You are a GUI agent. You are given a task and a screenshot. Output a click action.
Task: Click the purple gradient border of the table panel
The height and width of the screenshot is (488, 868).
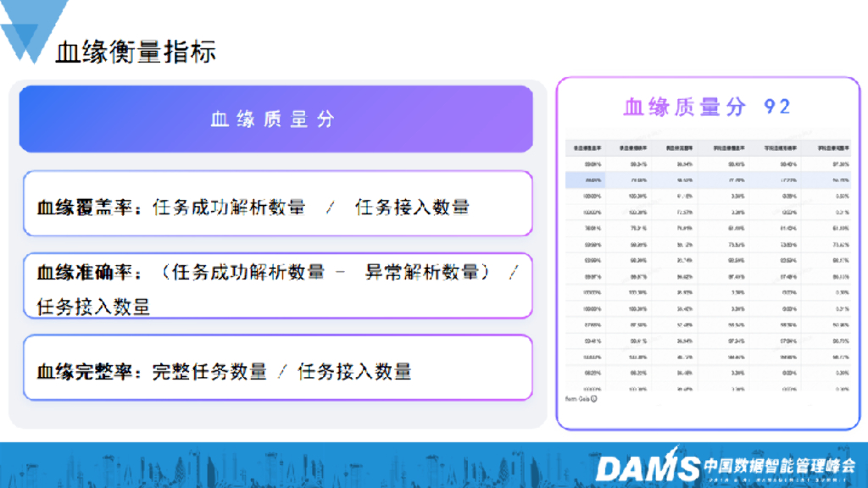click(560, 246)
